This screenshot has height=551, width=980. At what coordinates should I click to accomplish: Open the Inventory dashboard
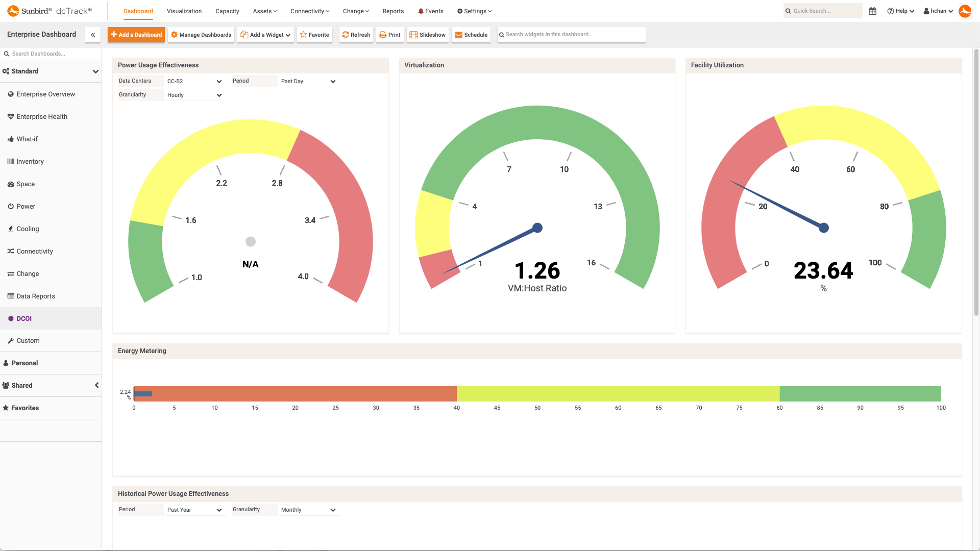pyautogui.click(x=30, y=161)
